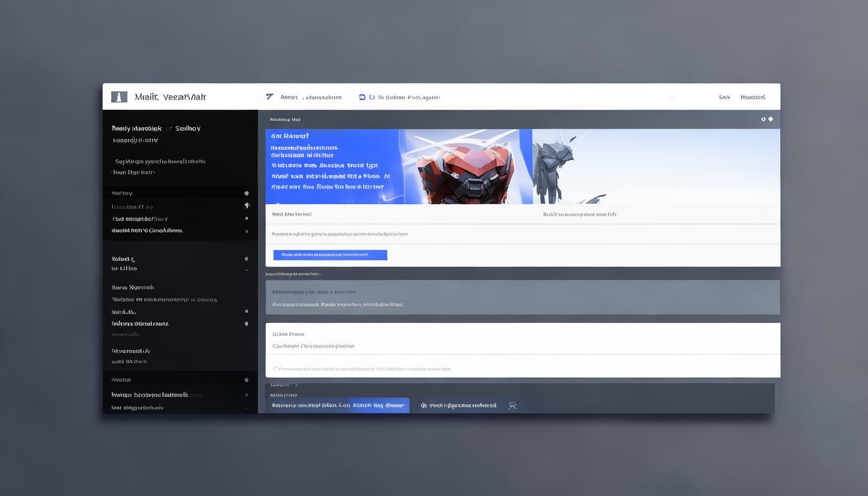
Task: Open the rightmost menu item in header
Action: click(752, 98)
